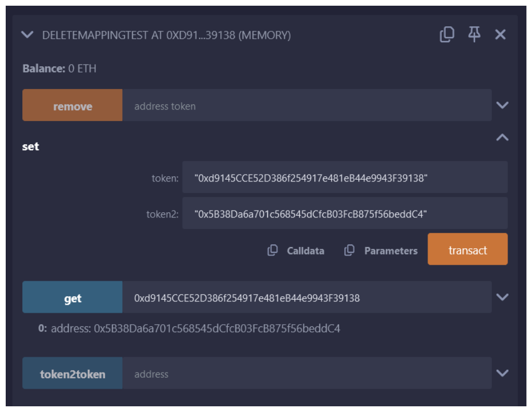This screenshot has width=532, height=412.
Task: Expand the get function inputs
Action: pos(502,297)
